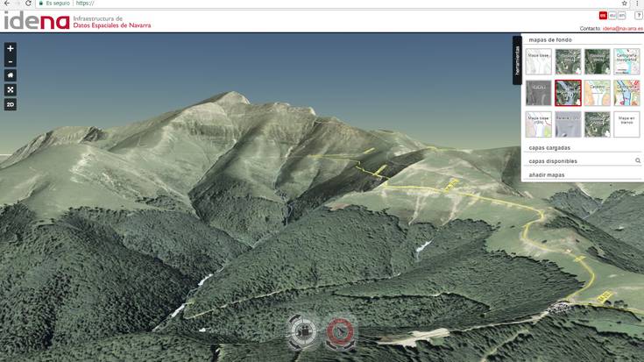Choose the 'Mapa en blanco' background
This screenshot has width=644, height=362.
(x=626, y=124)
